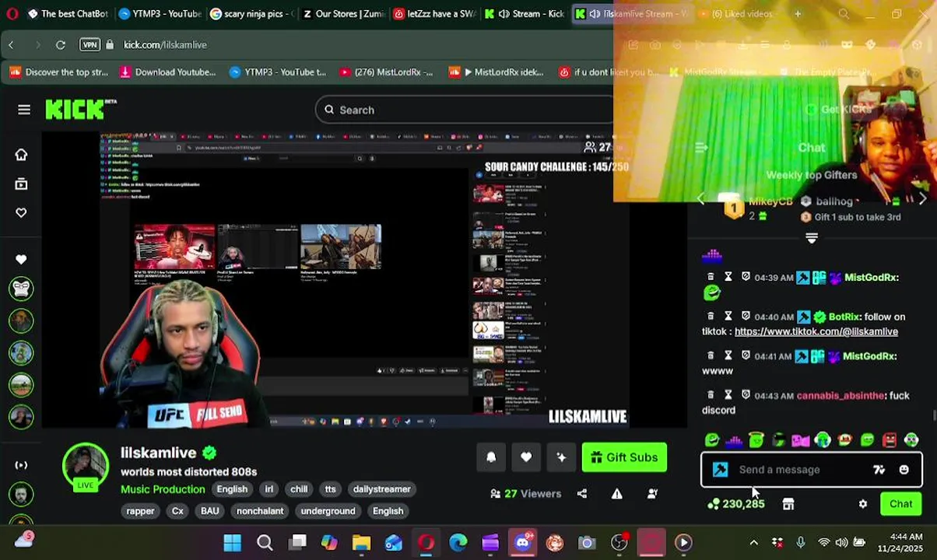Click lilskamlive notification bell icon
The width and height of the screenshot is (937, 560).
[x=491, y=457]
